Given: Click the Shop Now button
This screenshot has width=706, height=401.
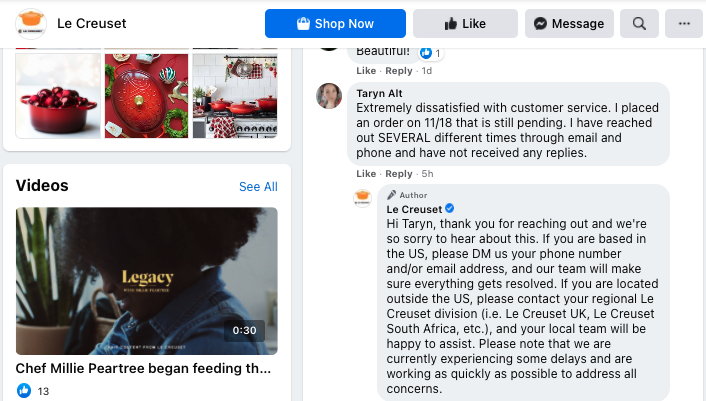Looking at the screenshot, I should 335,23.
